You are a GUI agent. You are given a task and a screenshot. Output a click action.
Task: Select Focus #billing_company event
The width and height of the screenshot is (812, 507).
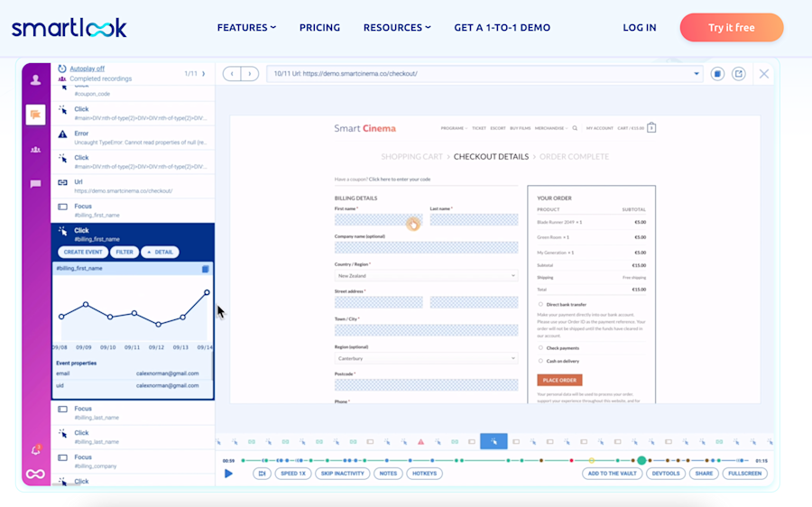coord(133,461)
